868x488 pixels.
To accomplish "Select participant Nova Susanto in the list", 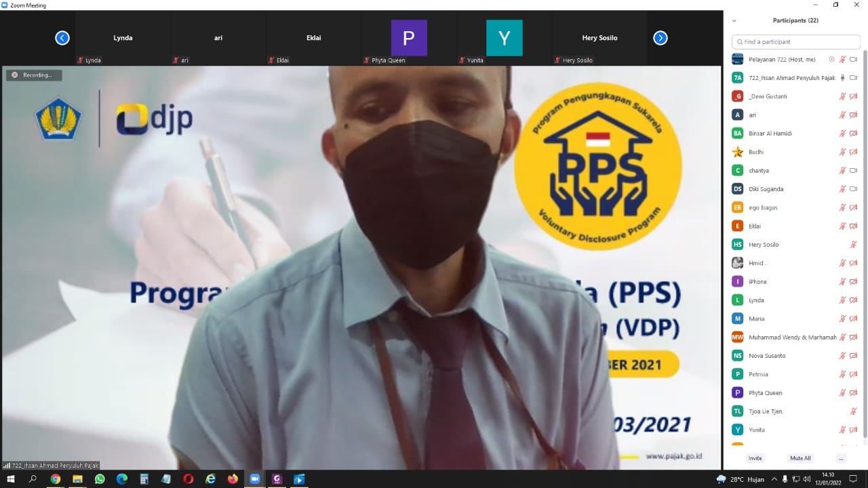I will coord(767,356).
